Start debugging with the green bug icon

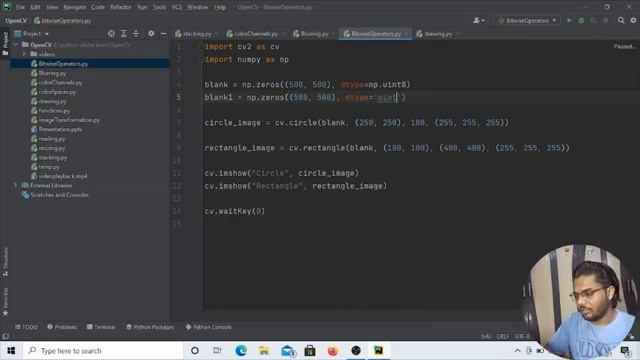[581, 20]
